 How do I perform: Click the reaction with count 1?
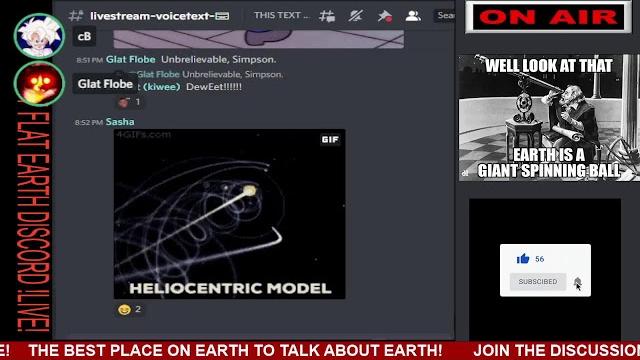(x=129, y=102)
